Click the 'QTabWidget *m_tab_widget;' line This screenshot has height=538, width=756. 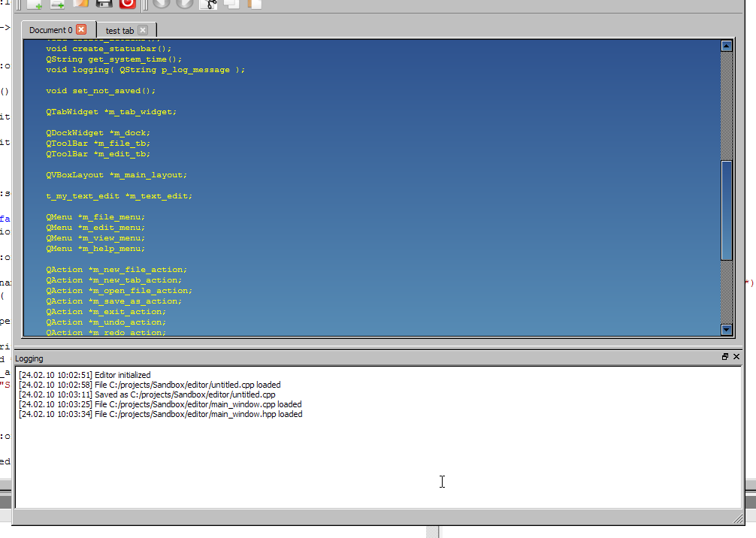(x=111, y=112)
